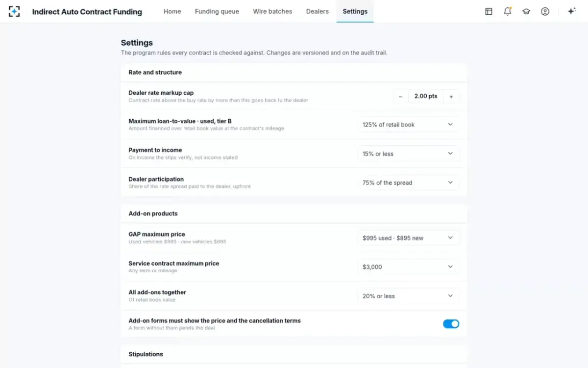Switch to Funding queue tab
This screenshot has height=368, width=588.
click(x=217, y=11)
